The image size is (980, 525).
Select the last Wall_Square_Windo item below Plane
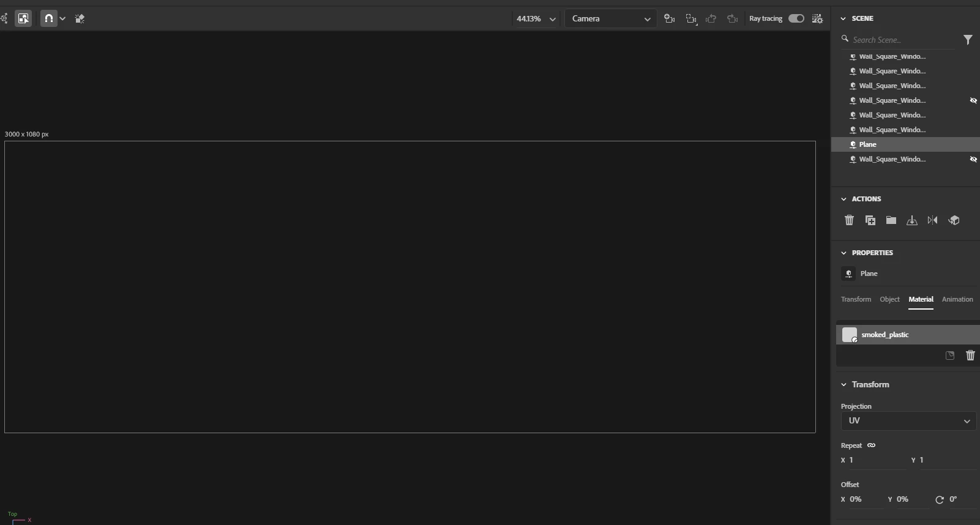tap(905, 159)
